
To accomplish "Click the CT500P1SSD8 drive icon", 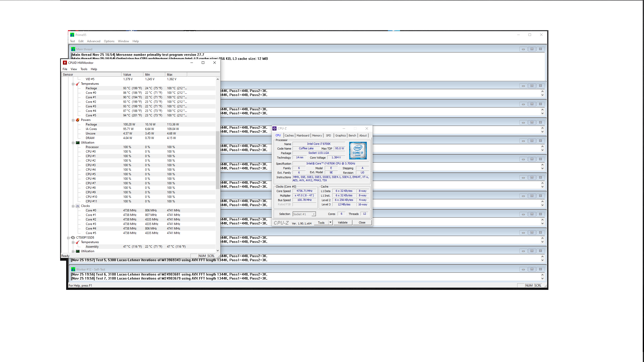I will (x=73, y=238).
